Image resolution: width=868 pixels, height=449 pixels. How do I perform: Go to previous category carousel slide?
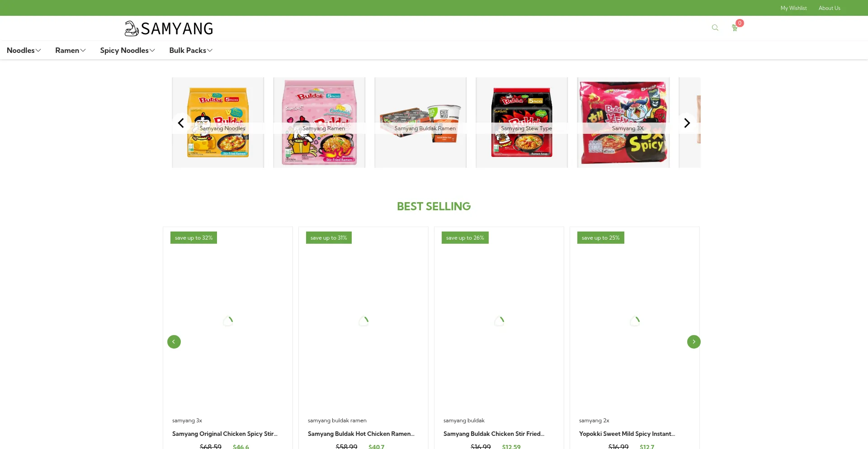[181, 123]
